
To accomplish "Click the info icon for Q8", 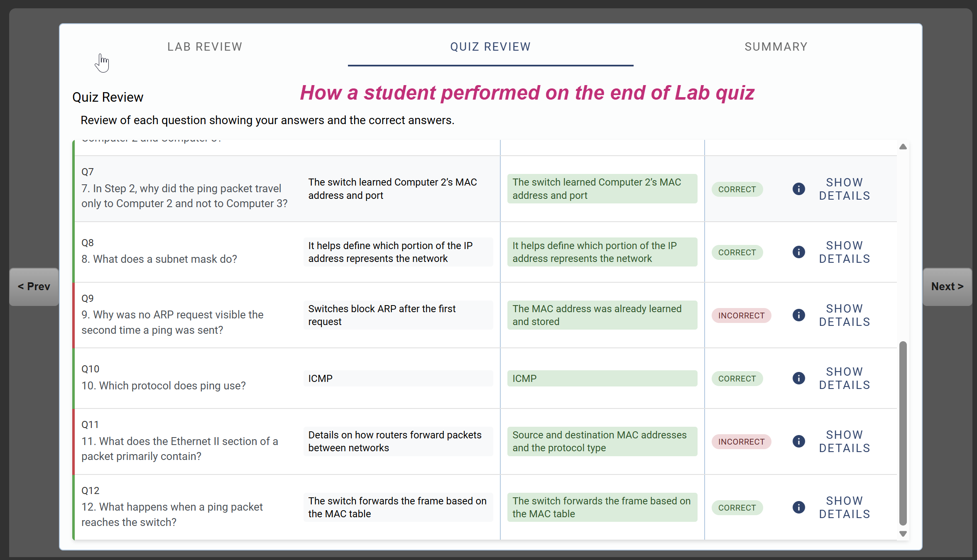I will tap(798, 252).
